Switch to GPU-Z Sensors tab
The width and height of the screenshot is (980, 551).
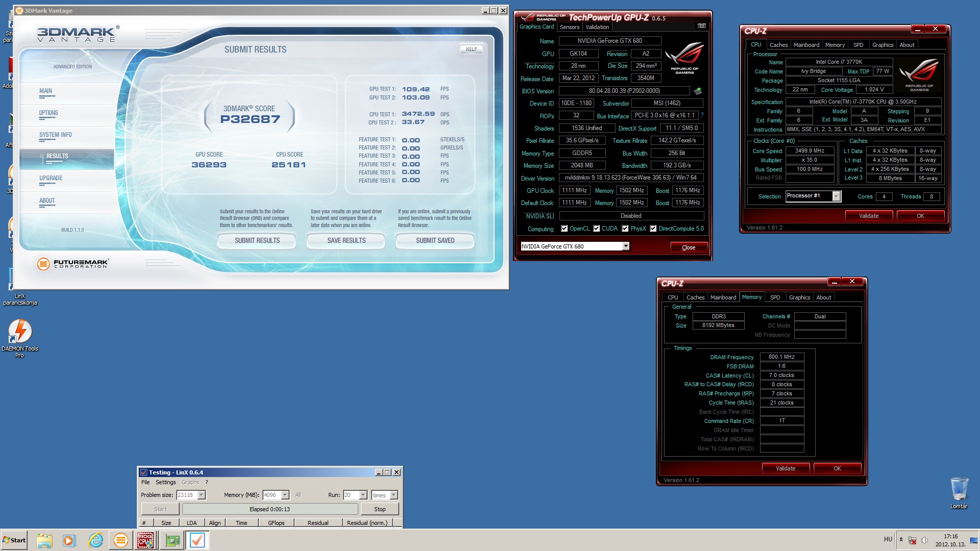point(569,27)
